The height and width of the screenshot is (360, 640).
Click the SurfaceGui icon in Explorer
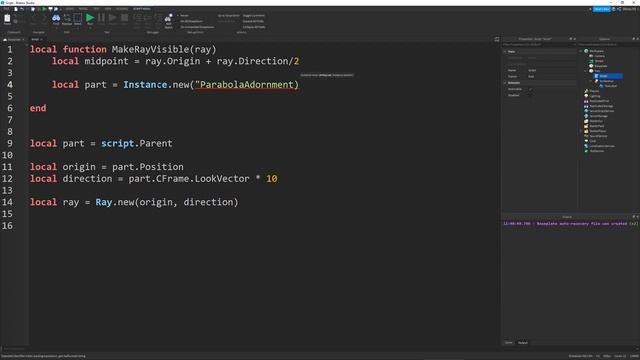(x=596, y=81)
